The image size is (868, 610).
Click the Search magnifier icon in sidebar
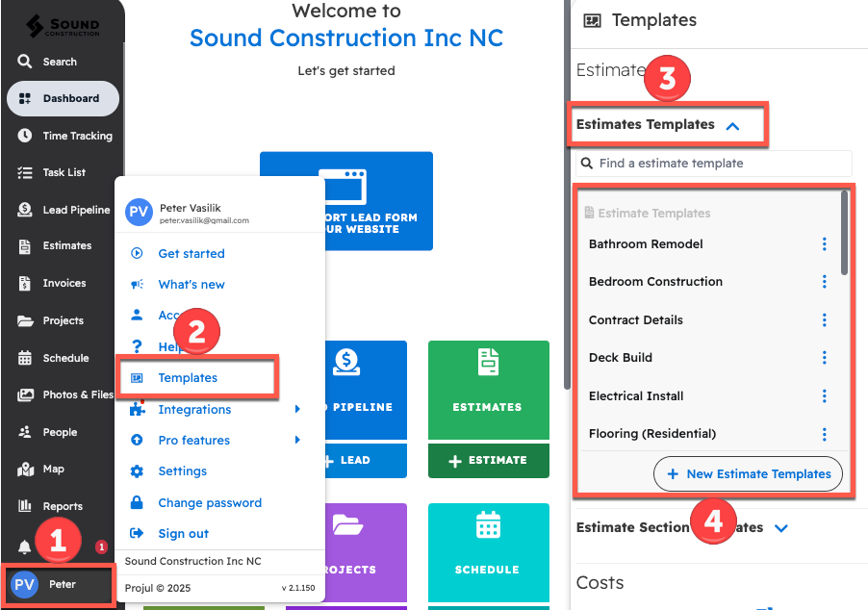(x=25, y=62)
